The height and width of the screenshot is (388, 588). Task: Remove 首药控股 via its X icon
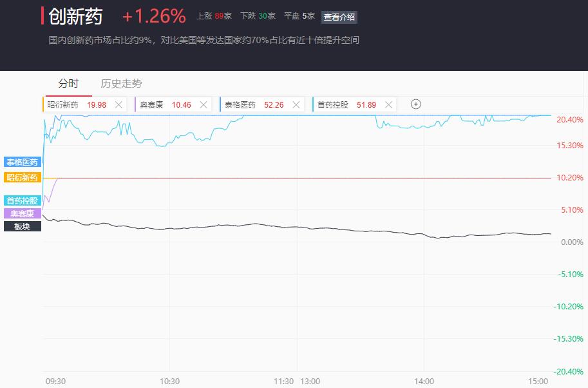[388, 104]
